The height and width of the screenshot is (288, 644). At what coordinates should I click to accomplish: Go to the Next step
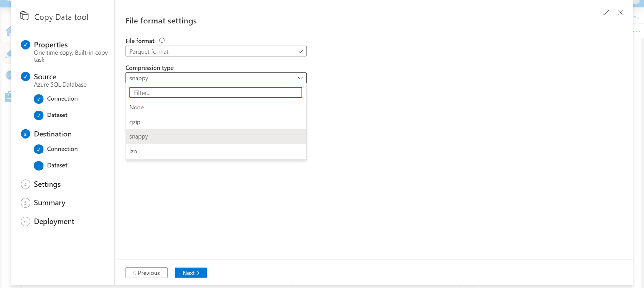[191, 273]
